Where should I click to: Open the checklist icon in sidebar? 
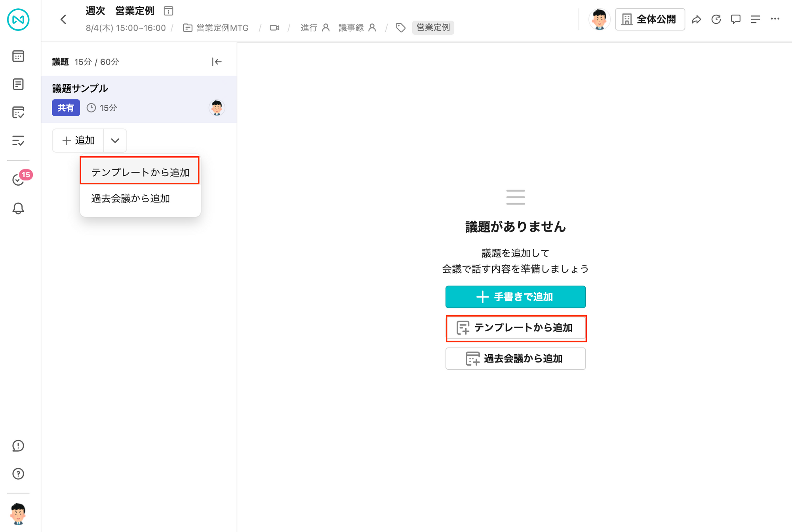[x=18, y=141]
